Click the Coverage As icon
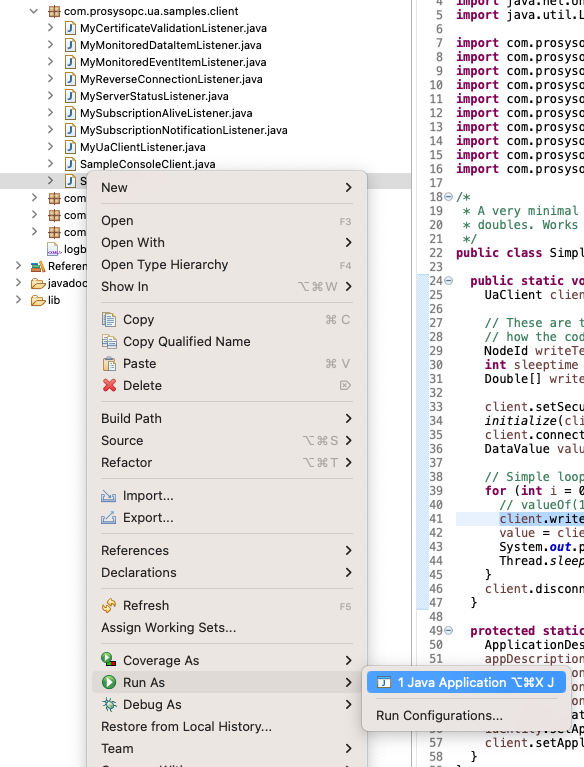 [x=109, y=660]
